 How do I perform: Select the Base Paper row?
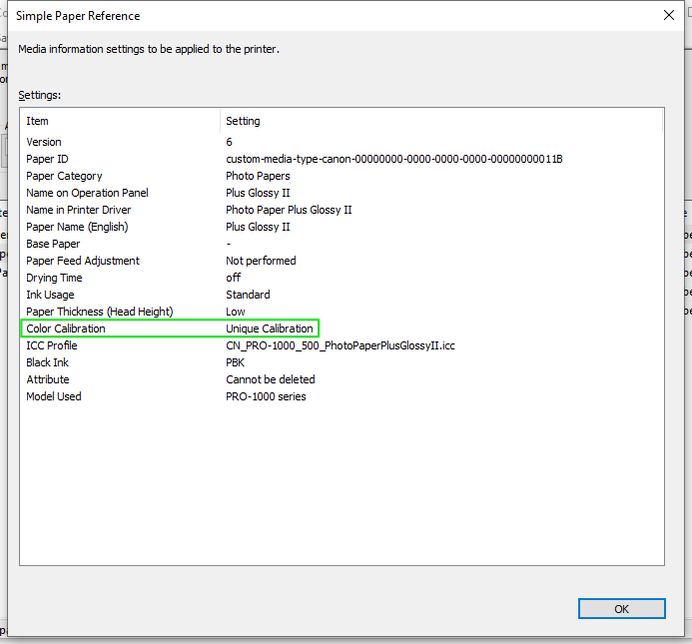pyautogui.click(x=342, y=244)
